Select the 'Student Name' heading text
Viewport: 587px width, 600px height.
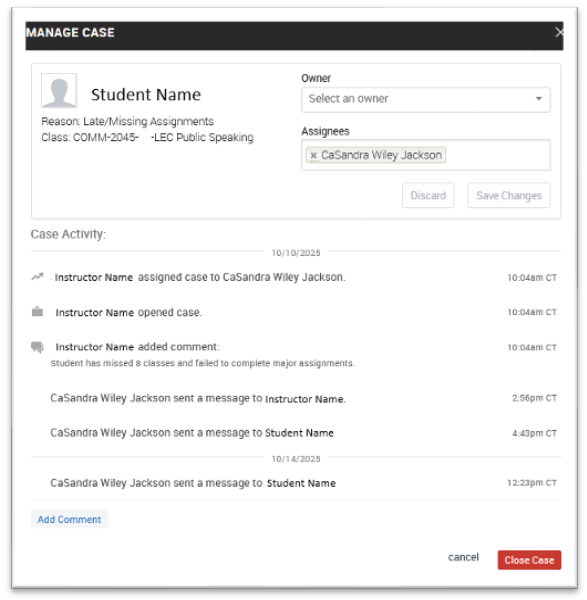146,95
